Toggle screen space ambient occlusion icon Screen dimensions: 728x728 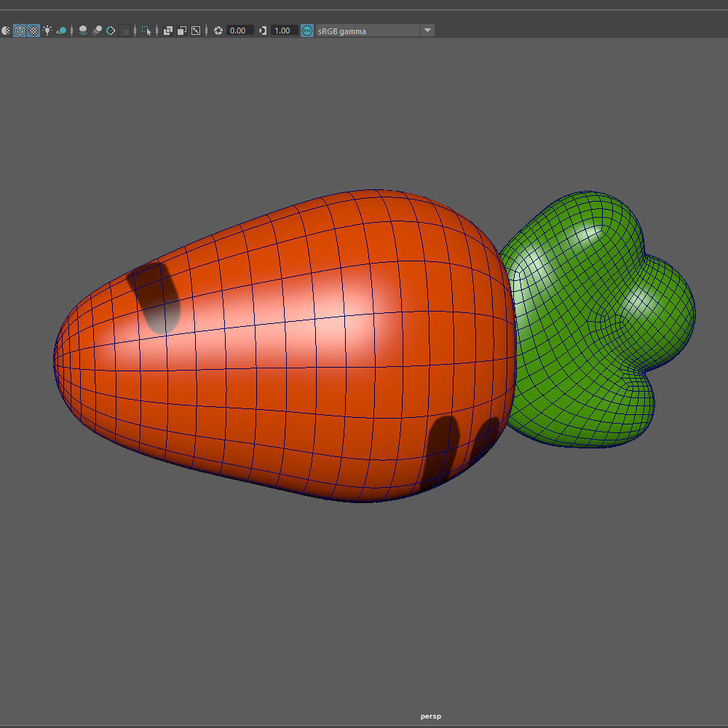(x=83, y=31)
